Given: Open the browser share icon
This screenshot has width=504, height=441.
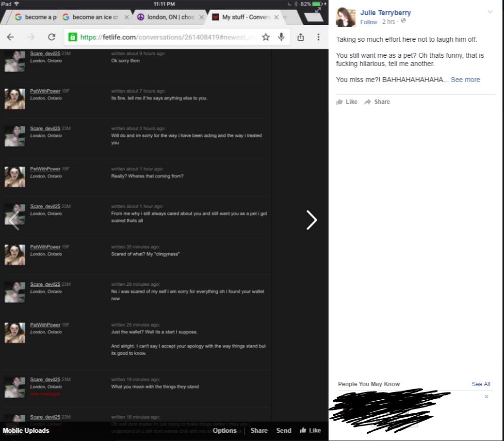Looking at the screenshot, I should click(x=301, y=37).
